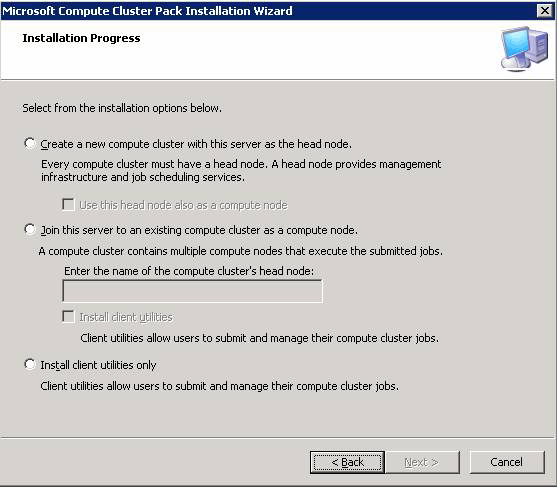Screen dimensions: 557x487
Task: Click the 'Next >' button
Action: pyautogui.click(x=422, y=462)
